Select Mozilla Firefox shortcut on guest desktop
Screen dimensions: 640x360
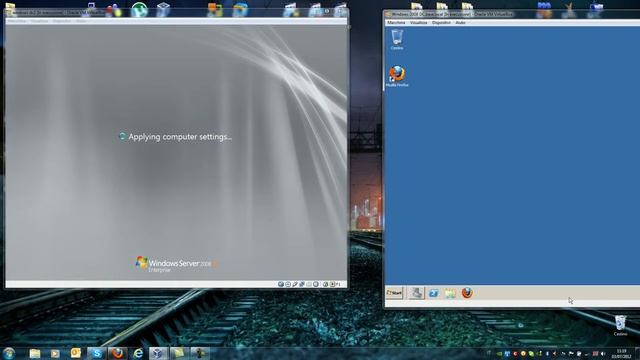pos(397,76)
